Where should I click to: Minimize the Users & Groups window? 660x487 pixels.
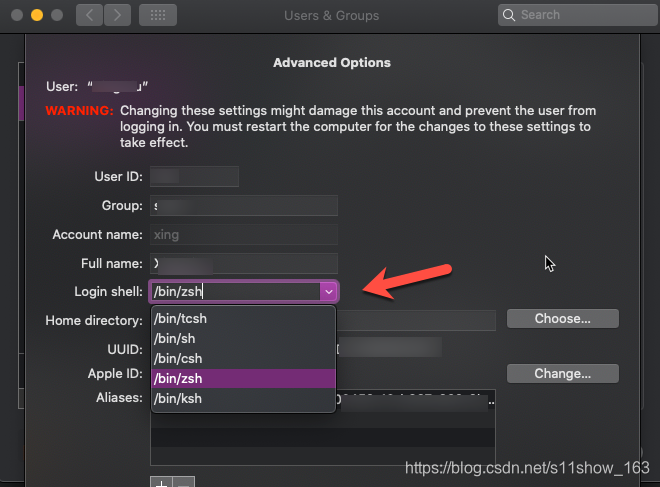coord(37,15)
